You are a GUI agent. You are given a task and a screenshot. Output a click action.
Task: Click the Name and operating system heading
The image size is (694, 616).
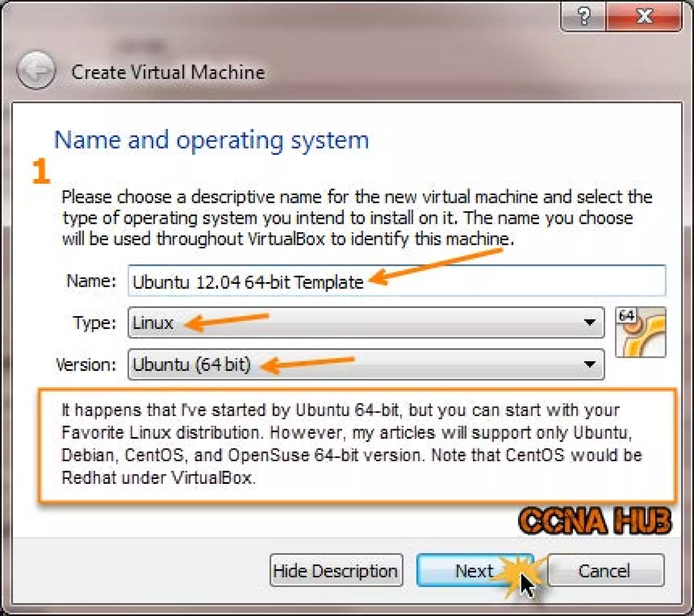pyautogui.click(x=211, y=140)
